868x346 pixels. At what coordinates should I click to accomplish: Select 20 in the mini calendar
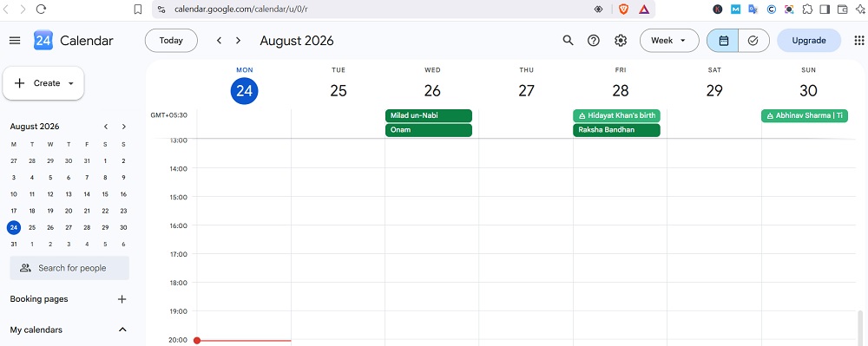pyautogui.click(x=69, y=211)
